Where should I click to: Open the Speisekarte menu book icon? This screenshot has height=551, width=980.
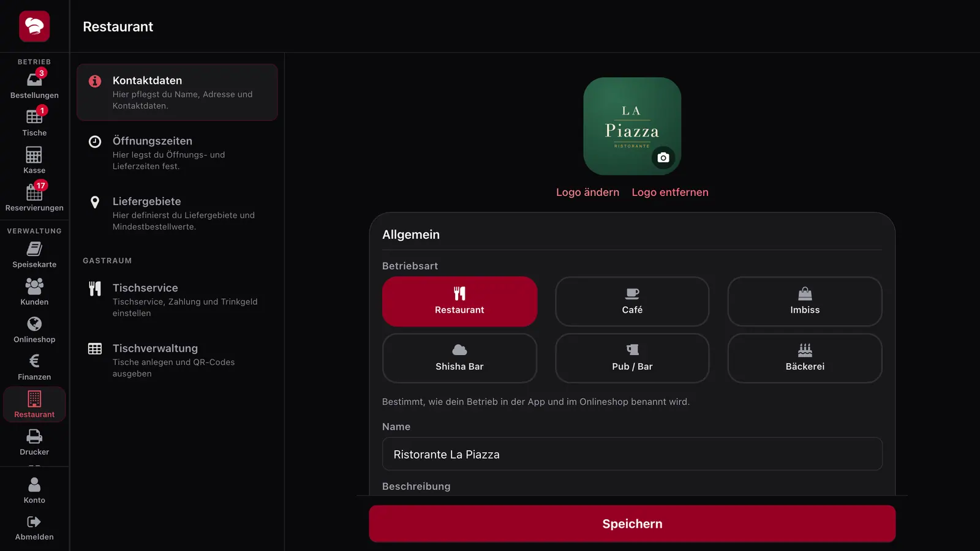click(x=34, y=249)
